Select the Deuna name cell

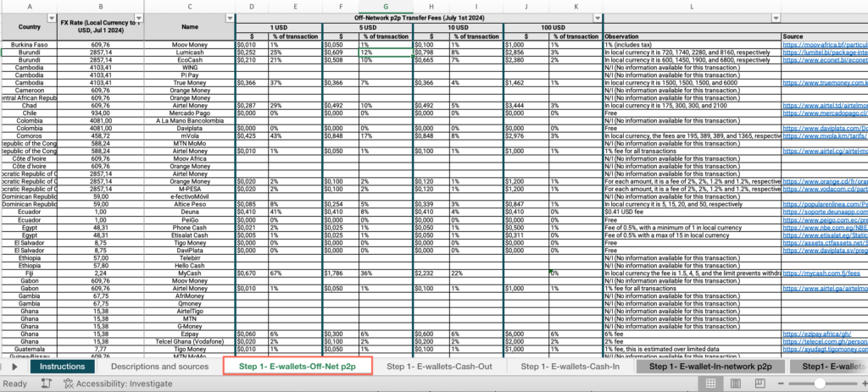[190, 212]
